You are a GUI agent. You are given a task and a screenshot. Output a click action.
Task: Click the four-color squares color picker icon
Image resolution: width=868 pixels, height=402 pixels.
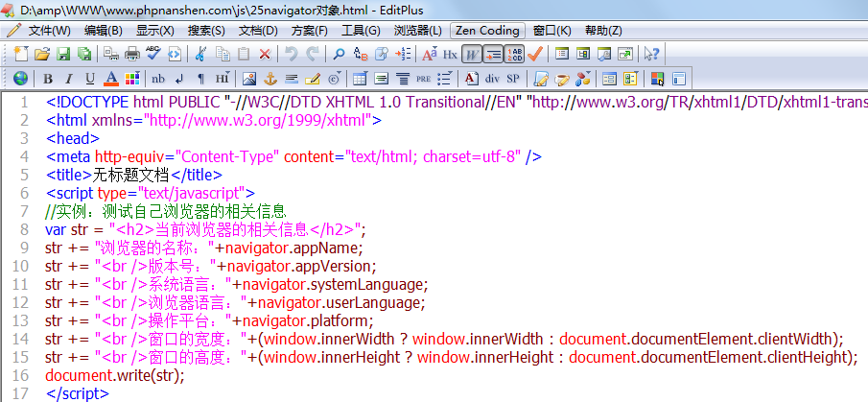658,78
